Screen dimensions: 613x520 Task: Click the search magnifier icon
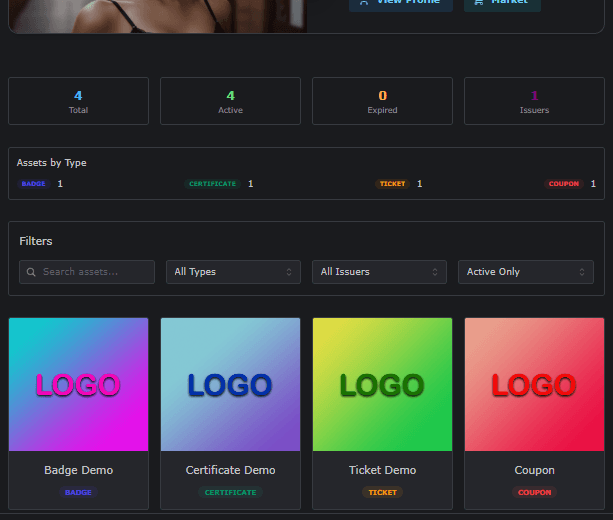point(31,272)
